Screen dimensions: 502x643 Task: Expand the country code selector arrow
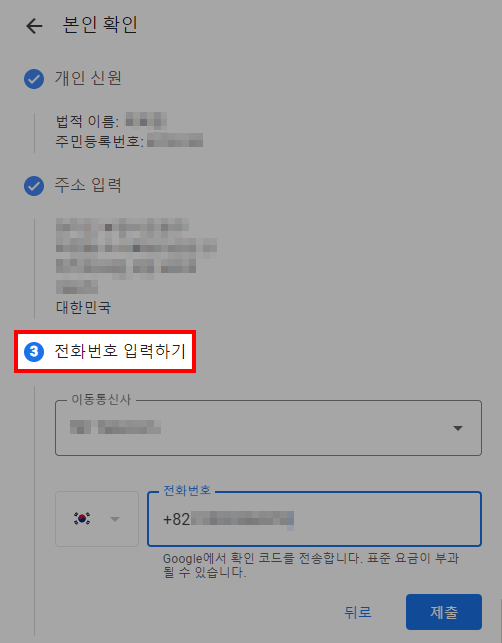[x=115, y=519]
